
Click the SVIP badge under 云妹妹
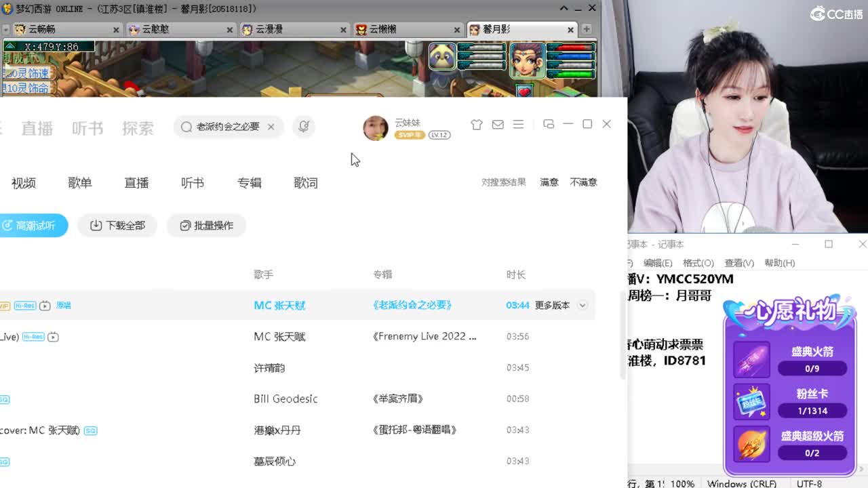(410, 135)
